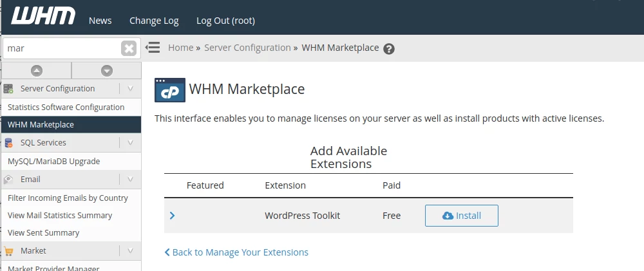Go back to Manage Your Extensions
This screenshot has height=271, width=644.
pyautogui.click(x=236, y=252)
